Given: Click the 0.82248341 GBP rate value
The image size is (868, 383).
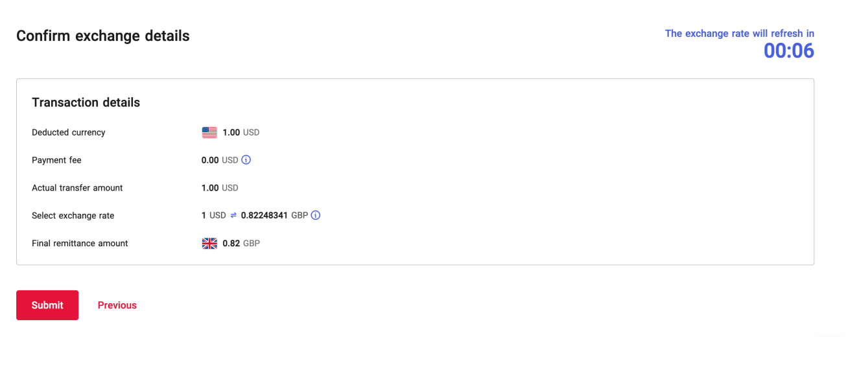Looking at the screenshot, I should click(x=274, y=216).
